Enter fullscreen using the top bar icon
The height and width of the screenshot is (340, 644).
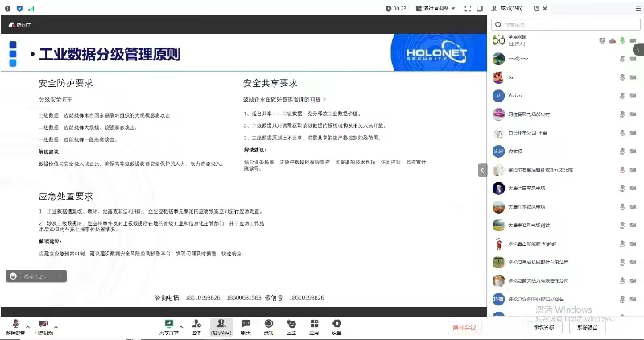[466, 7]
